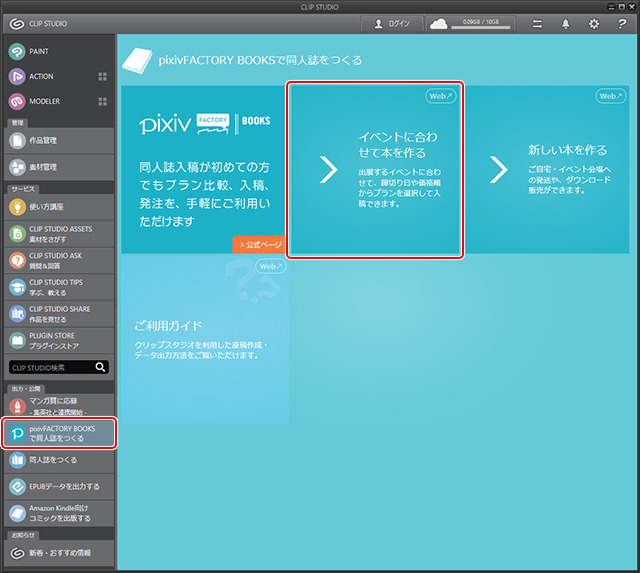Image resolution: width=640 pixels, height=573 pixels.
Task: Click the cloud storage icon
Action: pos(438,24)
